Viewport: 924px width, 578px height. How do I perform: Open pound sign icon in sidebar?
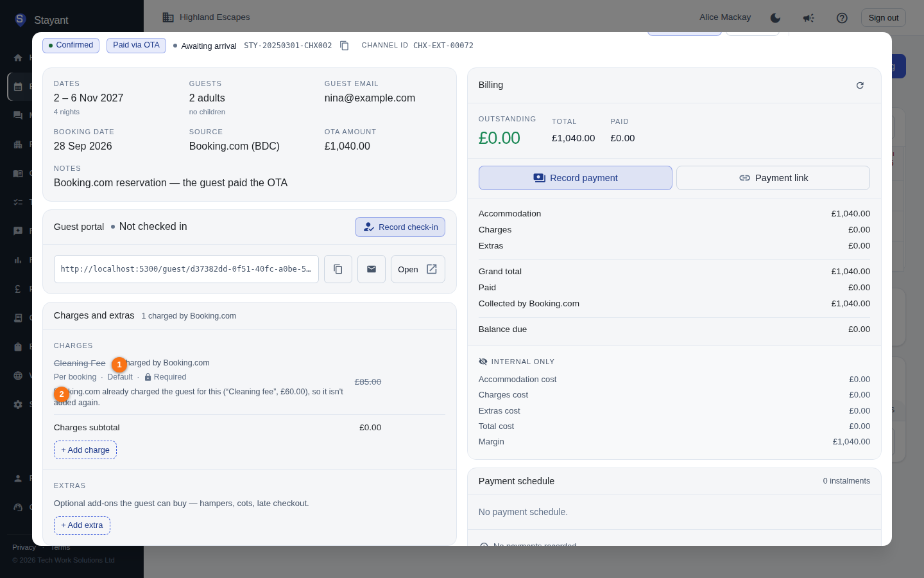pos(18,289)
